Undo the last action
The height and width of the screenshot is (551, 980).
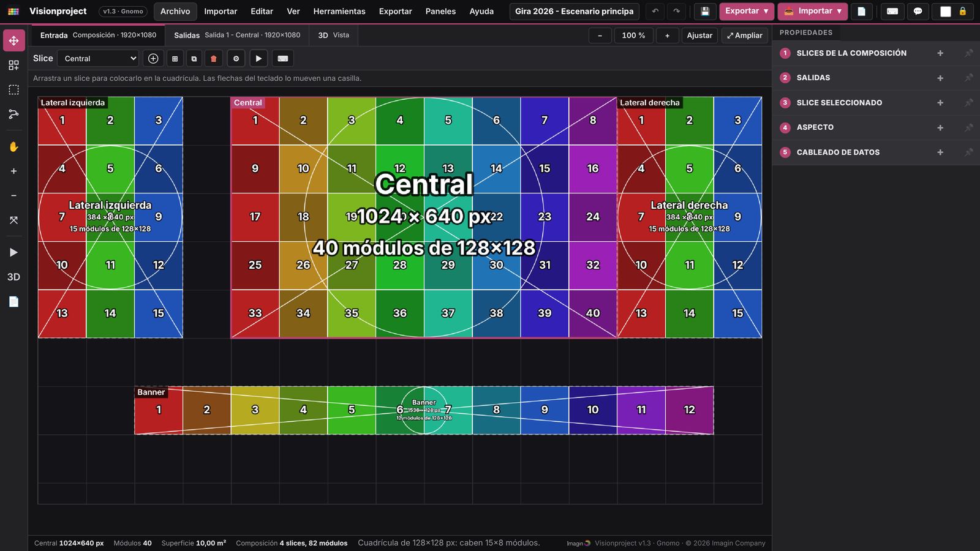click(655, 11)
